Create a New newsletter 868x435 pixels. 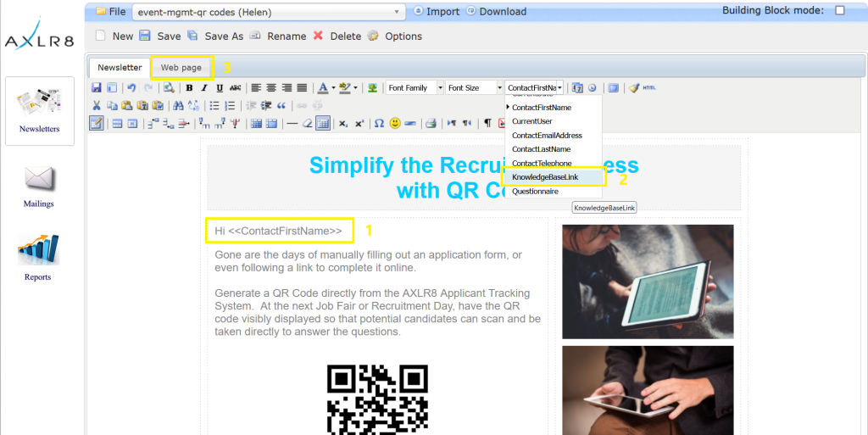click(114, 36)
